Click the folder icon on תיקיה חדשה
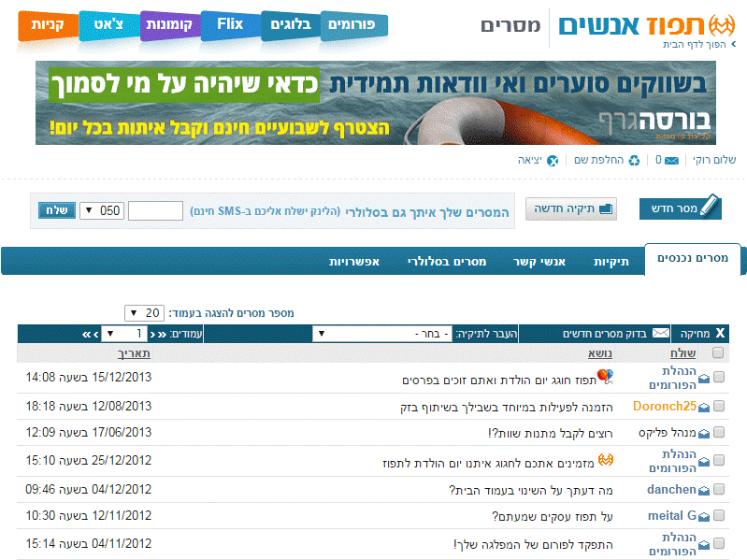Screen dimensions: 747x560 [606, 208]
